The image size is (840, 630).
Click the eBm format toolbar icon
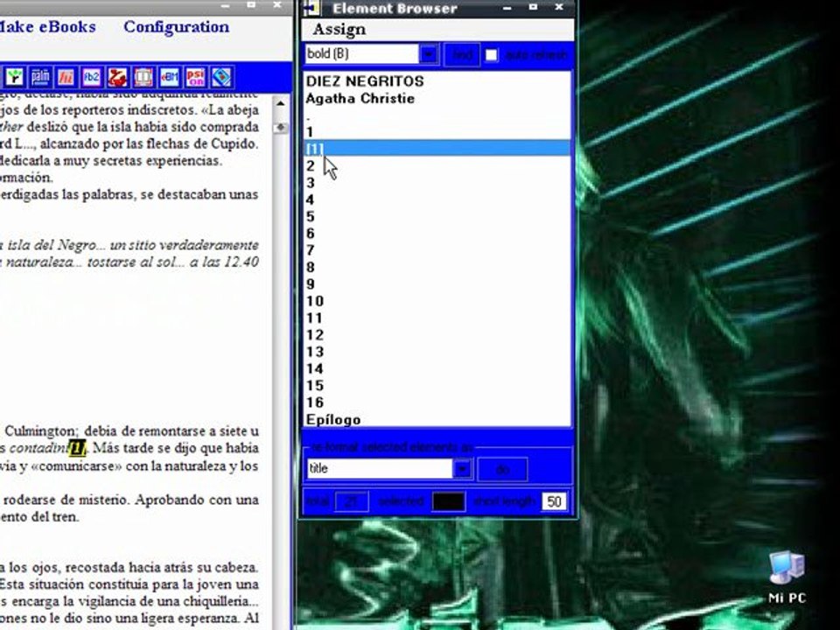point(169,78)
